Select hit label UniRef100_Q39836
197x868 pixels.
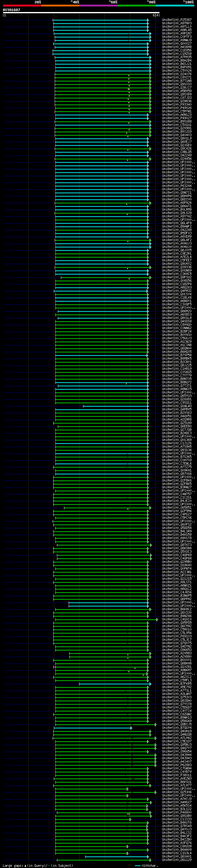pyautogui.click(x=177, y=101)
